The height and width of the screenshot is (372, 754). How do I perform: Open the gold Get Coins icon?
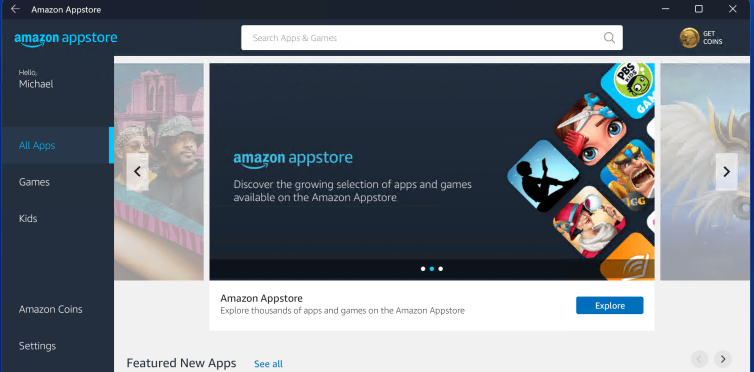[689, 37]
